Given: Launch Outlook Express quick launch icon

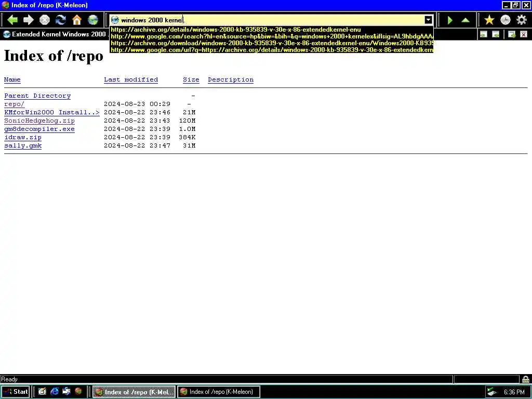Looking at the screenshot, I should point(66,392).
